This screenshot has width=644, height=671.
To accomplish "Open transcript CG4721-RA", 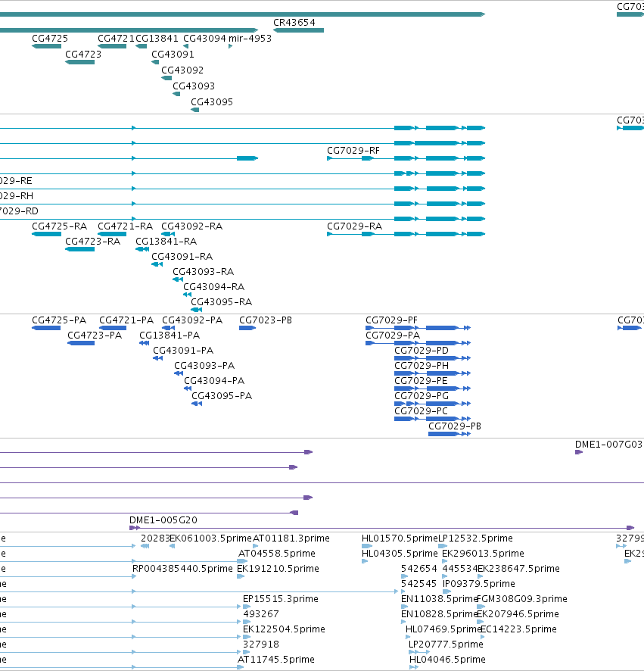I will point(126,226).
